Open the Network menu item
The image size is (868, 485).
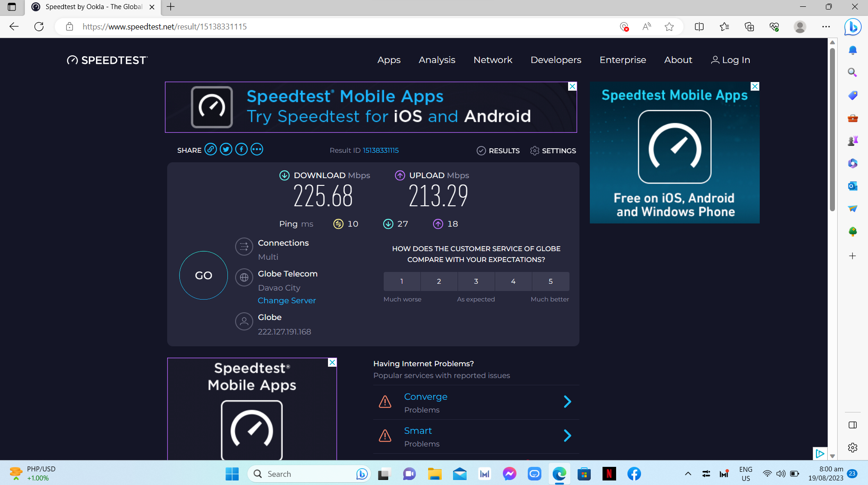coord(492,59)
